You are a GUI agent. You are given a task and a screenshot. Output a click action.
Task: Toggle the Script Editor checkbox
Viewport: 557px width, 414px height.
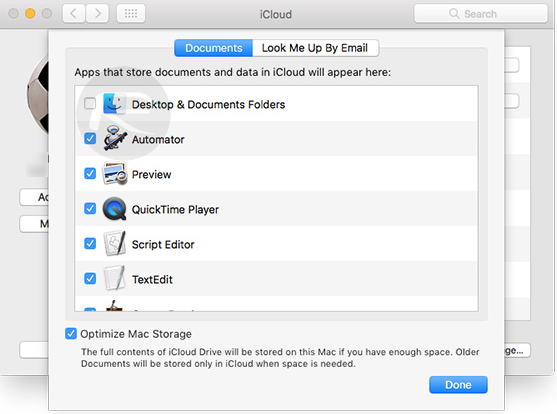click(90, 243)
